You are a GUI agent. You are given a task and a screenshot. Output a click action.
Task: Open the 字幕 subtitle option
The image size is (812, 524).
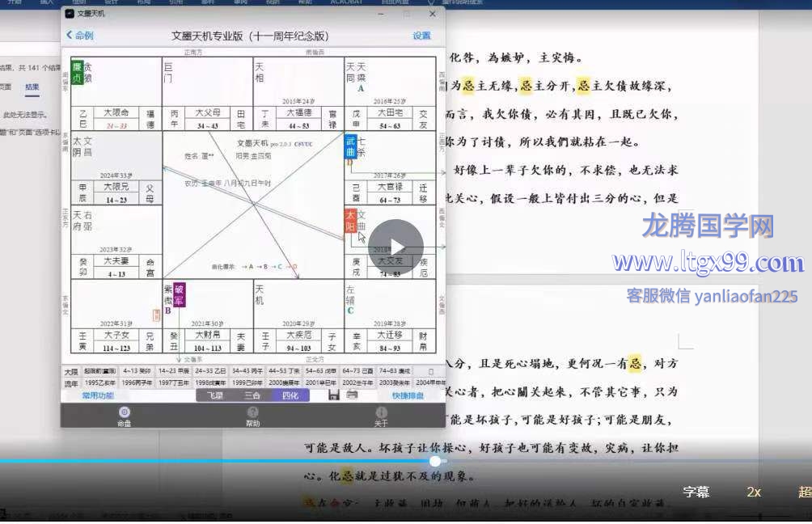[696, 492]
